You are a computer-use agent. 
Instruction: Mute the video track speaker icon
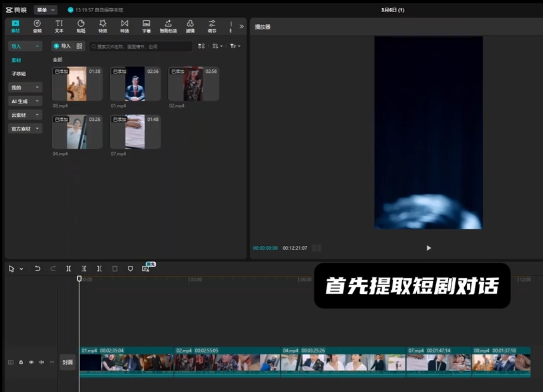click(x=41, y=362)
